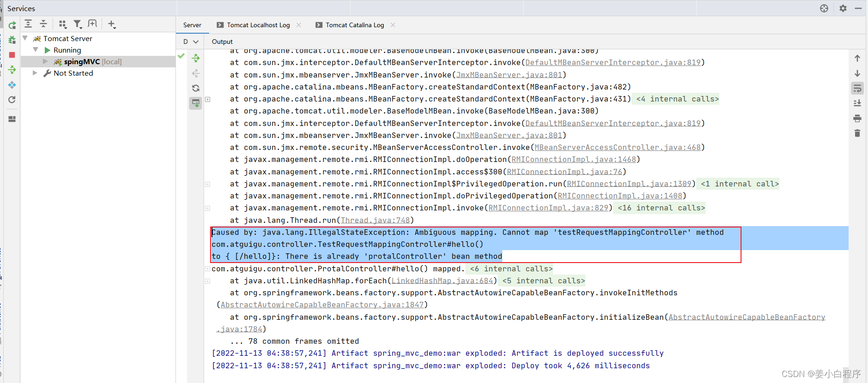This screenshot has height=383, width=868.
Task: Open the LinkedHashMap.java:684 link
Action: click(442, 281)
